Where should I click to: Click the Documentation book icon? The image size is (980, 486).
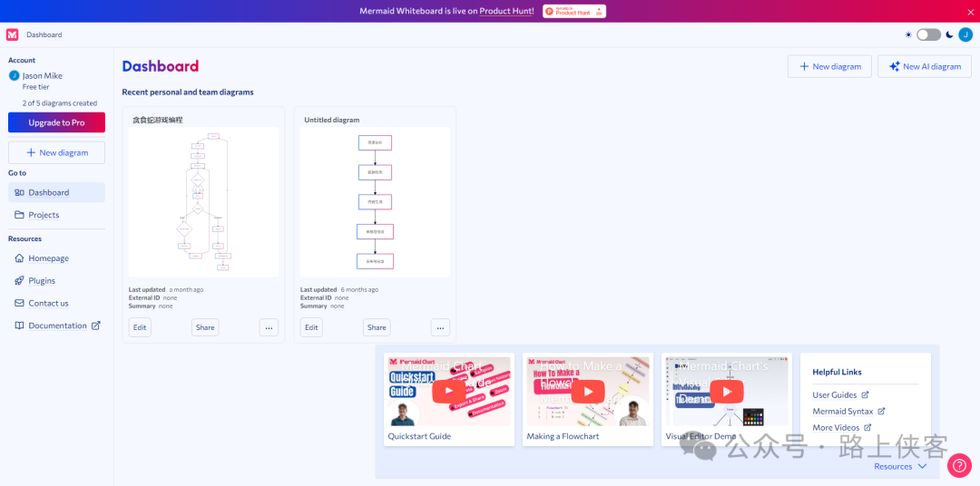(x=19, y=326)
